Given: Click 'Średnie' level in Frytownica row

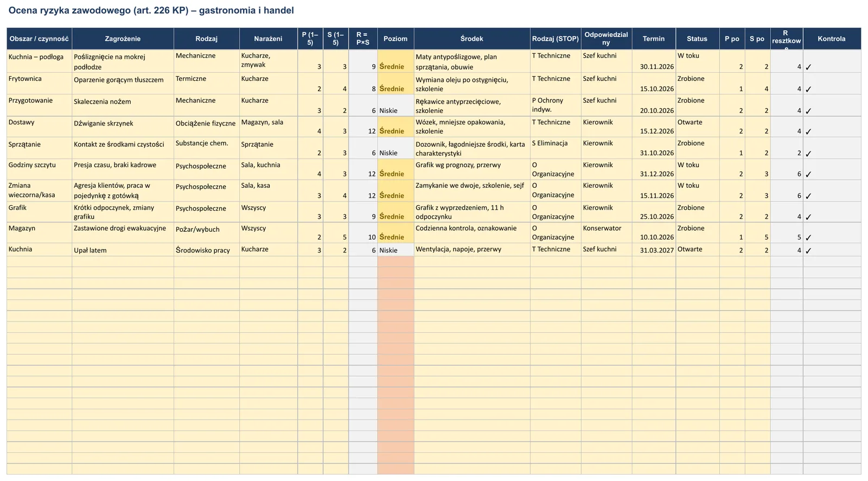Looking at the screenshot, I should [x=395, y=84].
